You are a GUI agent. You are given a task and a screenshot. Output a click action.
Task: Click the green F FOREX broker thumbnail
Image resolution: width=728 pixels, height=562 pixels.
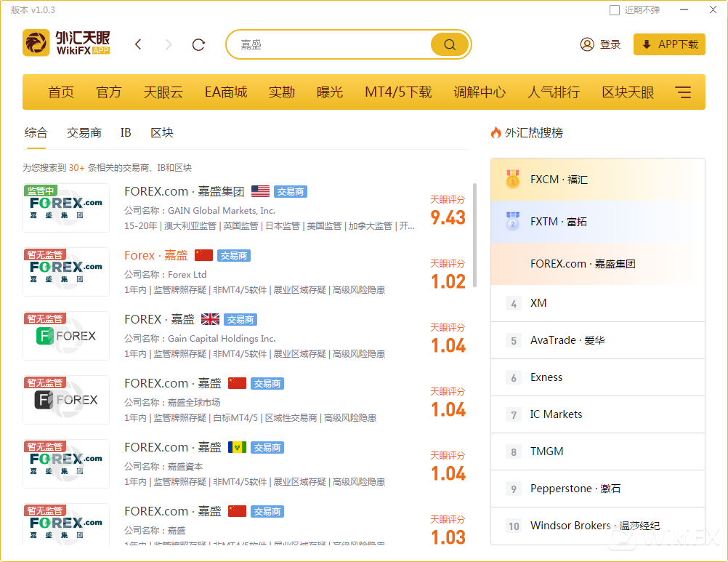(x=66, y=336)
